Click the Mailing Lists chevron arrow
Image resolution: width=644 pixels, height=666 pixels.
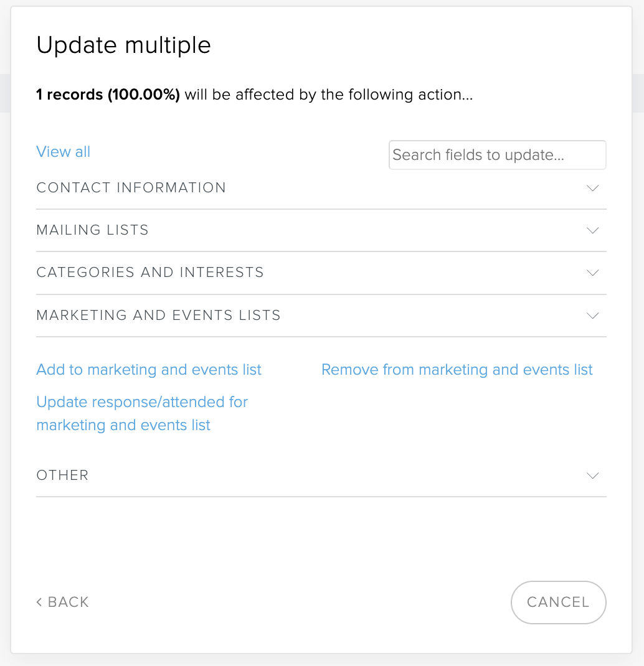592,230
